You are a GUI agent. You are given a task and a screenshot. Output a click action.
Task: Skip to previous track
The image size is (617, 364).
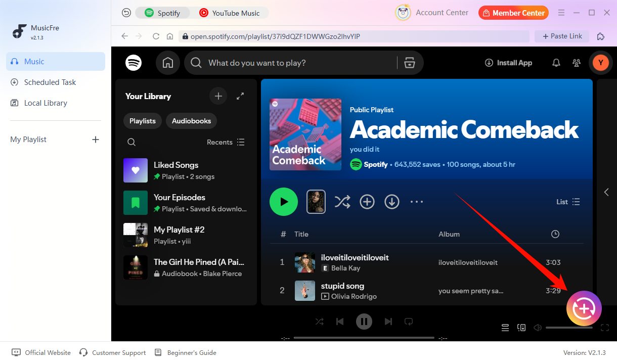point(340,321)
